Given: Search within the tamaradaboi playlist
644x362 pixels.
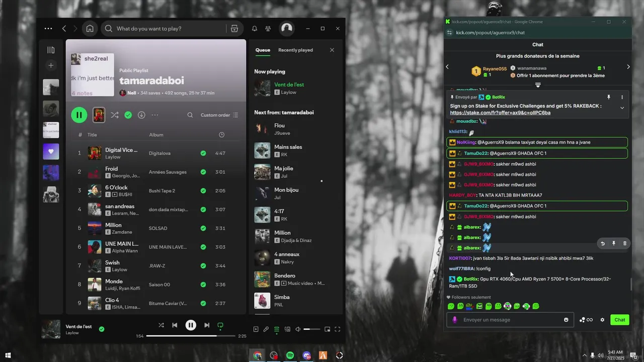Looking at the screenshot, I should [190, 115].
